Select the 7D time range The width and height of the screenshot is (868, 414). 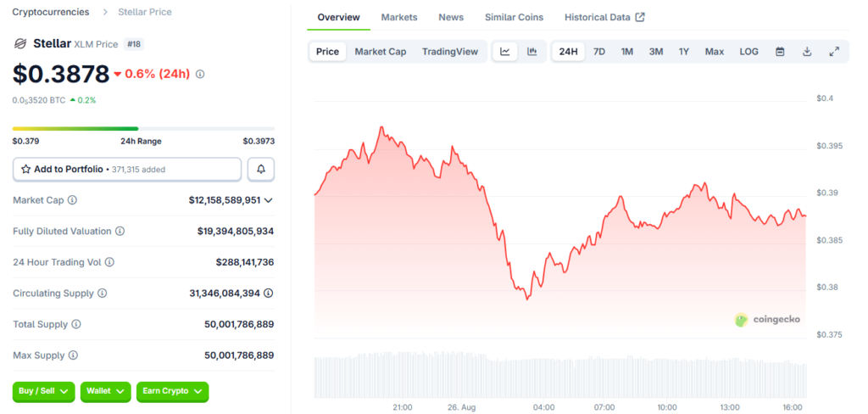click(599, 52)
